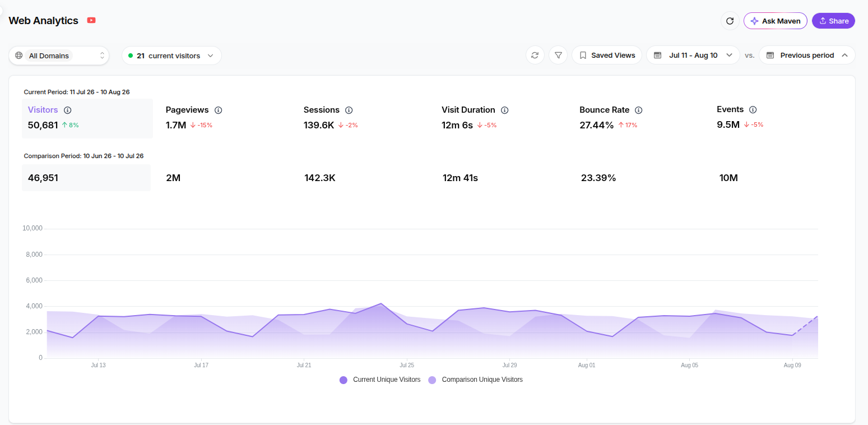This screenshot has width=868, height=425.
Task: Click the comparison Events value 10M
Action: point(728,178)
